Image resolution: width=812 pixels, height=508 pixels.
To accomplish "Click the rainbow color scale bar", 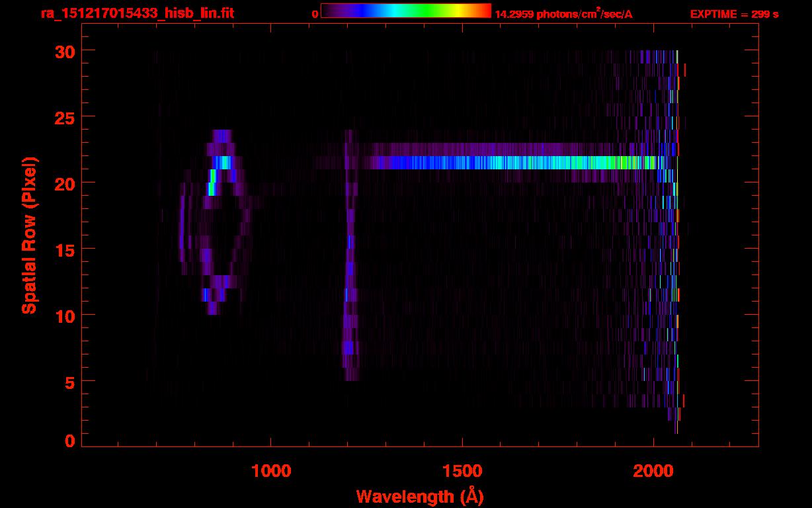I will [x=406, y=11].
